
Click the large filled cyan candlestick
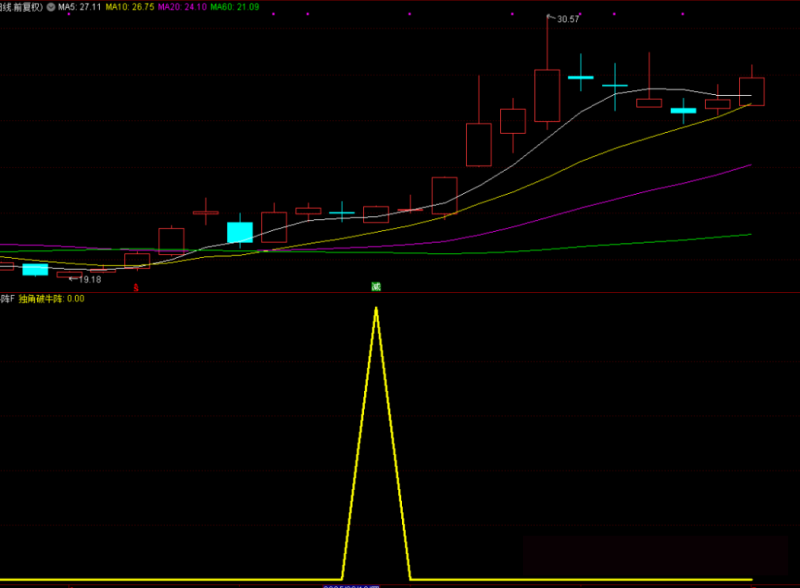coord(240,232)
